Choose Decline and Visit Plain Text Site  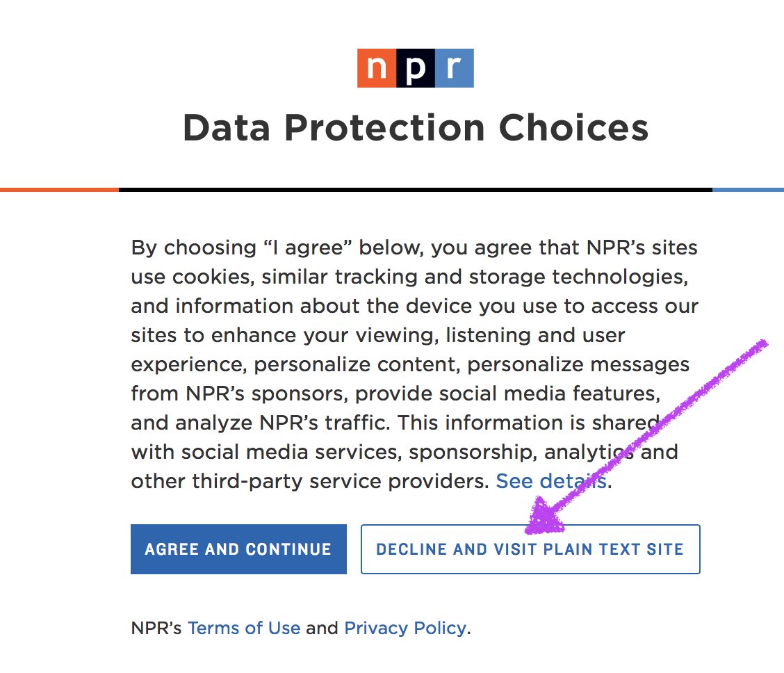(x=530, y=549)
